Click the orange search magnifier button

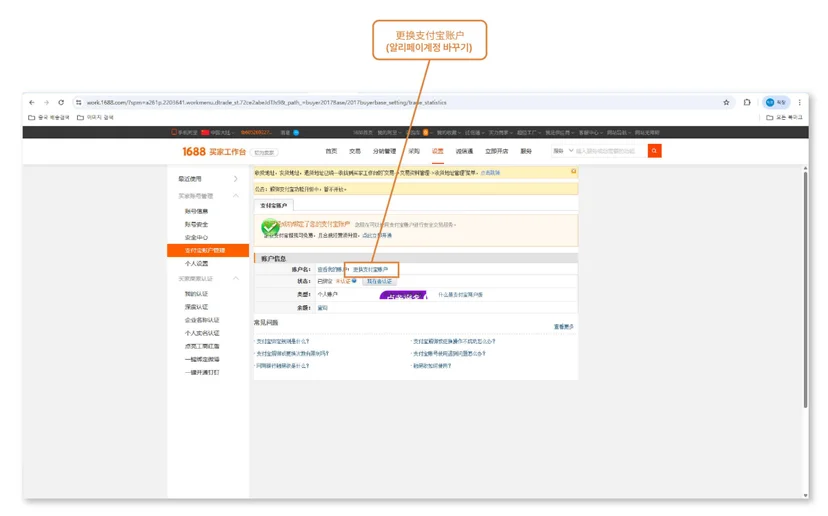[x=654, y=151]
